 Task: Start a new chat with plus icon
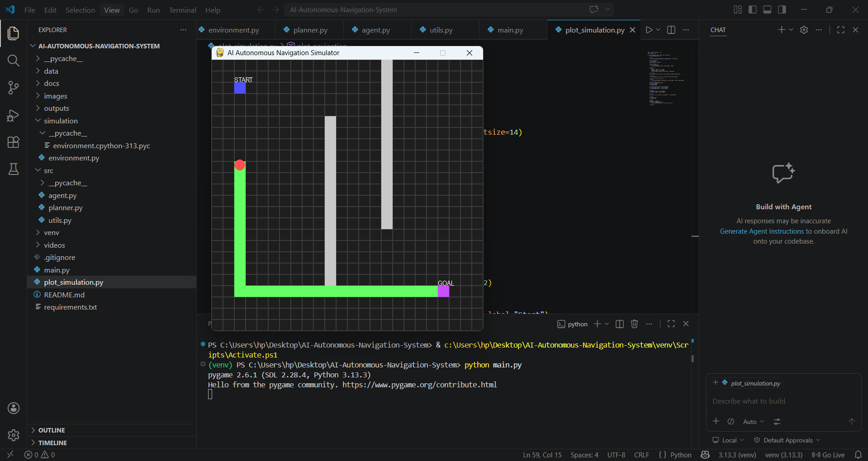click(781, 30)
